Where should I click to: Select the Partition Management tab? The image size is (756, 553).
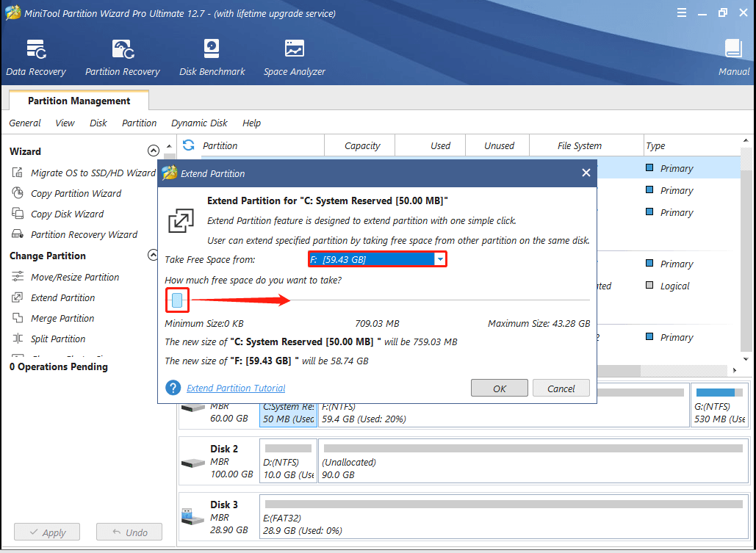tap(79, 101)
